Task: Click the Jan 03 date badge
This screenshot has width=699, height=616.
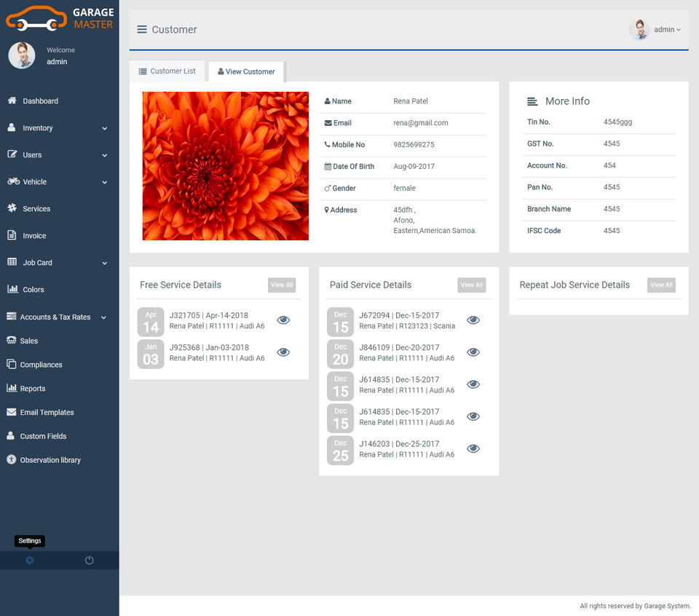Action: 151,354
